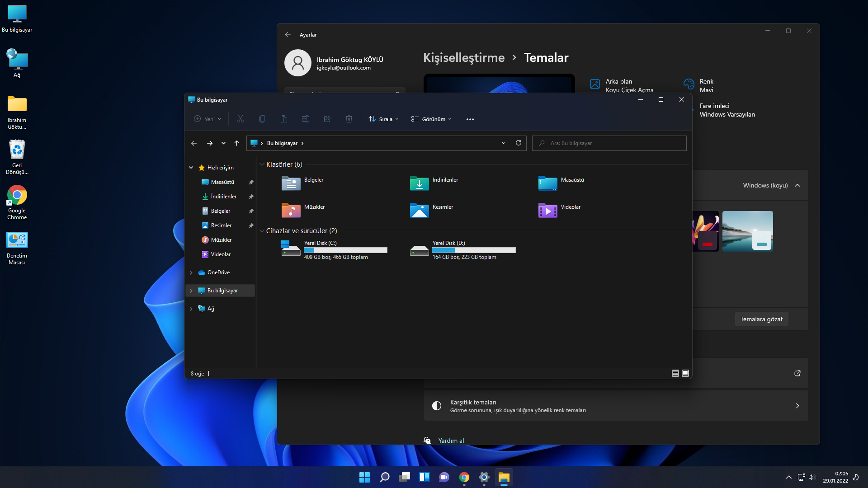Open Arka plan Koyu Çiçek Açma setting
The image size is (868, 488).
point(622,86)
